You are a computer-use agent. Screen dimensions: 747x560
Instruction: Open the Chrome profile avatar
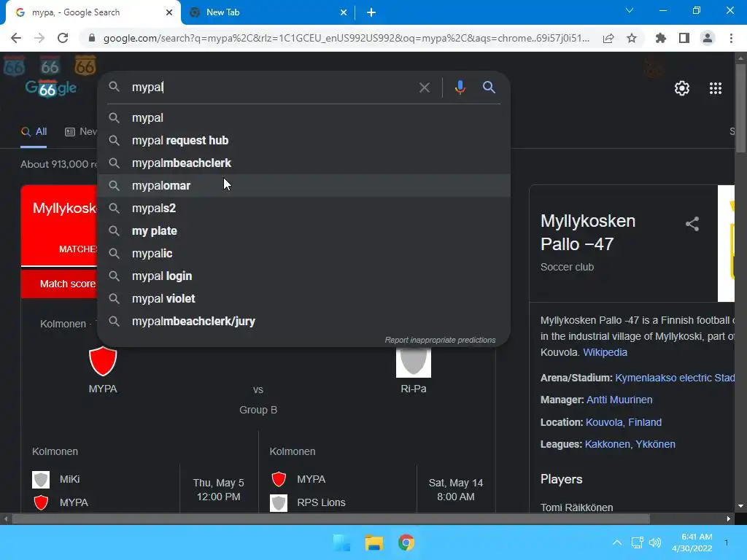click(708, 38)
